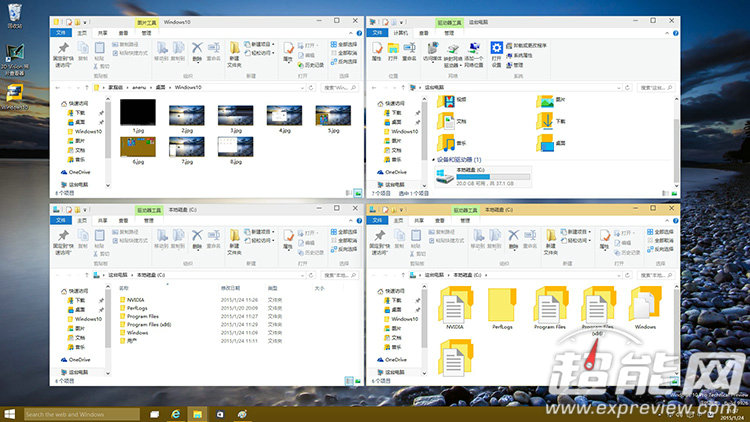Select OneDrive in Windows10 window sidebar
The height and width of the screenshot is (422, 750).
click(x=82, y=172)
